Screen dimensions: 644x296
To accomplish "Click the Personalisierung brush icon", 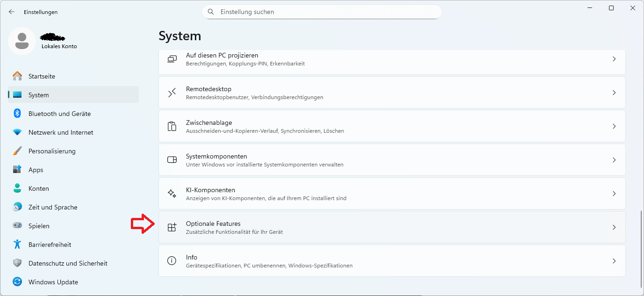I will point(17,151).
